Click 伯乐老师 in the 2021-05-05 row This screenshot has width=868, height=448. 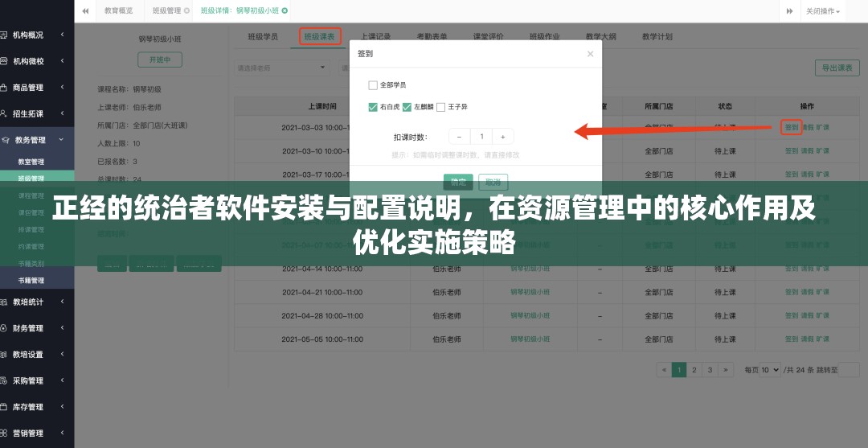tap(447, 339)
